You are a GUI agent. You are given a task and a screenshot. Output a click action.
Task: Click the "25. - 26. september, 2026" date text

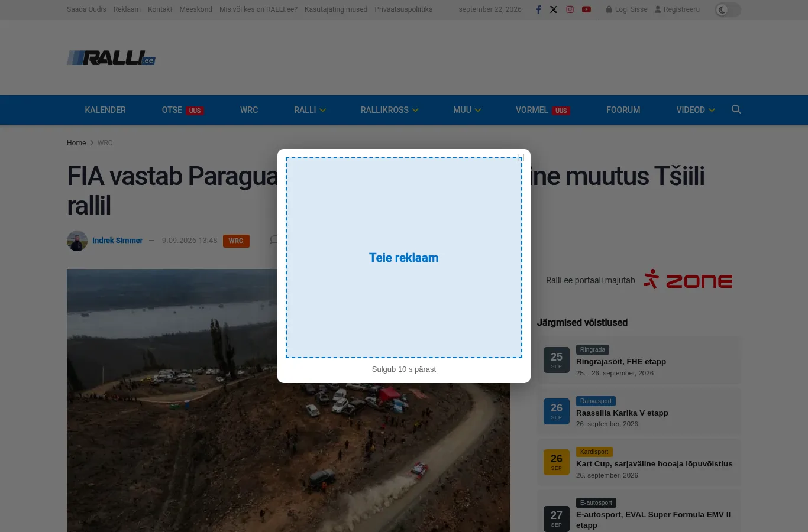tap(615, 373)
